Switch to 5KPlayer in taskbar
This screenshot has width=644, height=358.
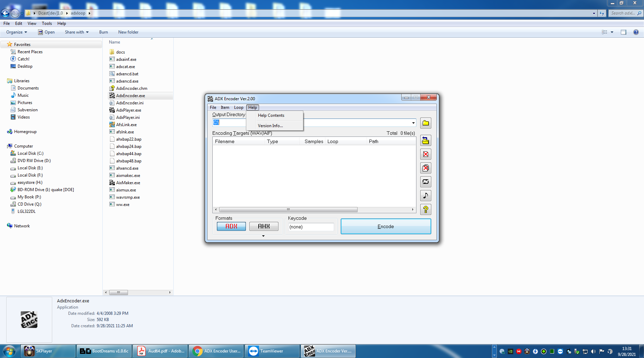tap(48, 351)
